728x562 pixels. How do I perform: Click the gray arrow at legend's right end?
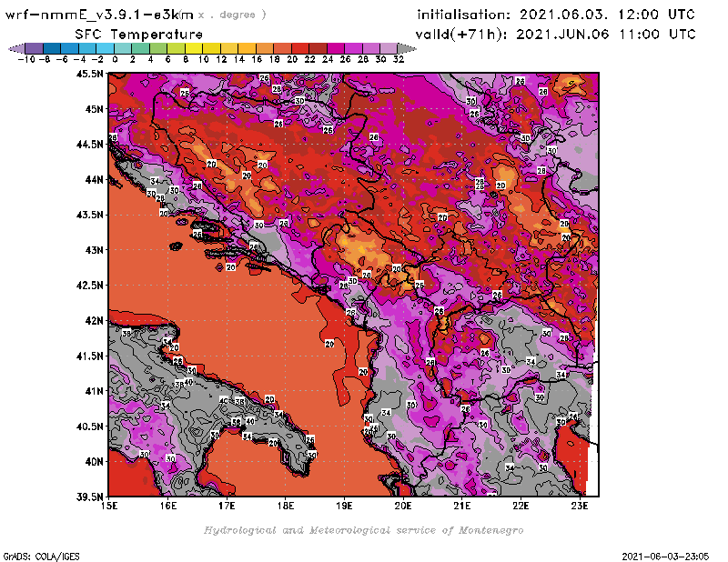(406, 48)
